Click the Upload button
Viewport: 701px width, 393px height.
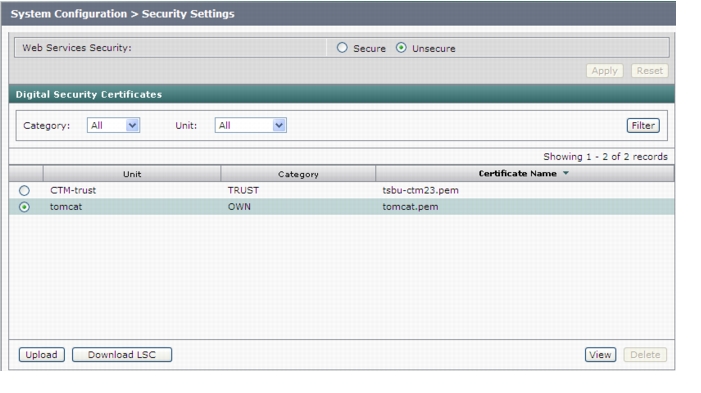coord(42,355)
